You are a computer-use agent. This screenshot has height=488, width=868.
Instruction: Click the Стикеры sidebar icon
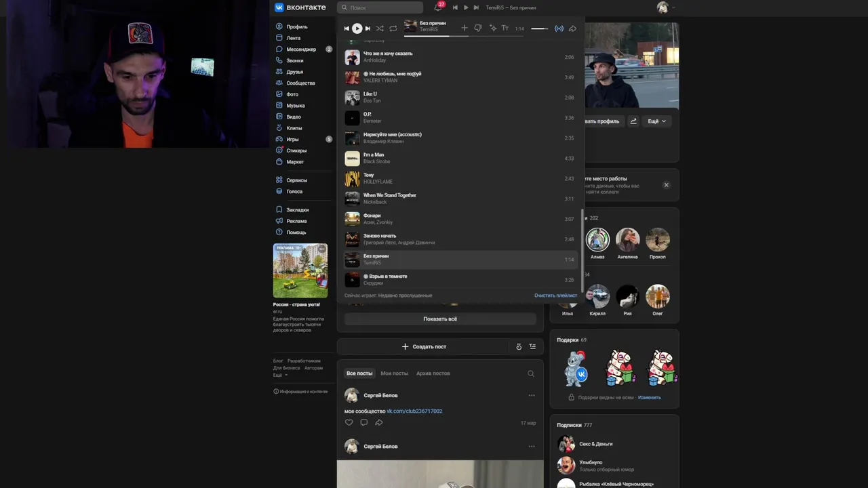coord(279,150)
